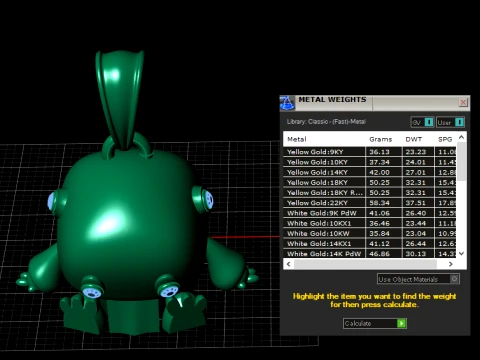Select the Yellow Gold:22KY row

point(370,203)
